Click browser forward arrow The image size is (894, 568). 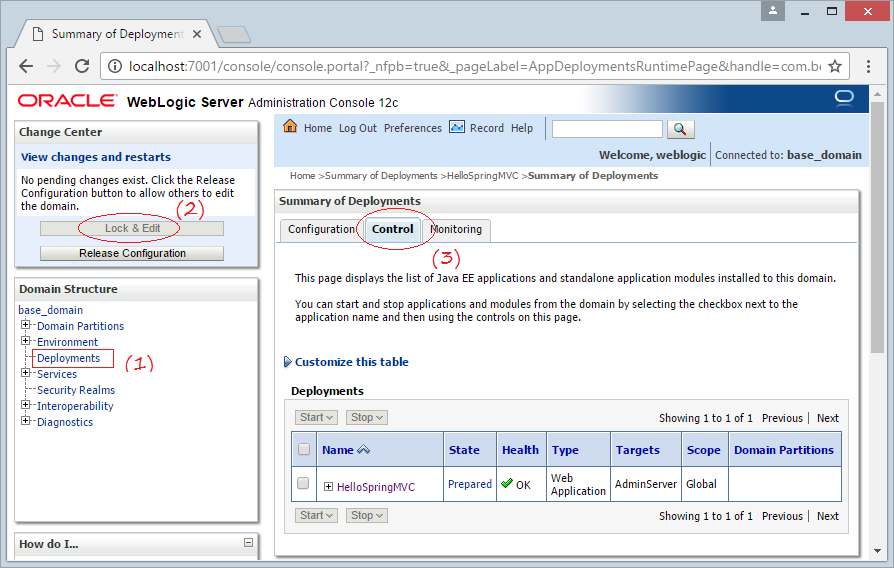54,66
